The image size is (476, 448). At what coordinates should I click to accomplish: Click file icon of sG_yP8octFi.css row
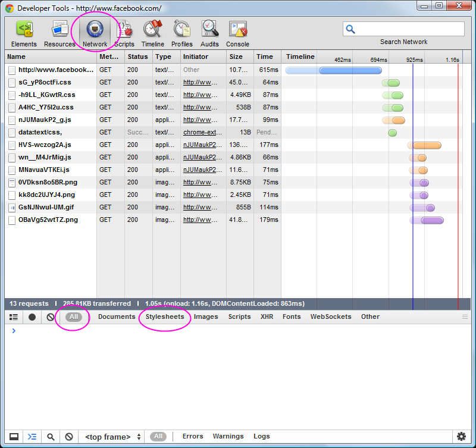(12, 83)
